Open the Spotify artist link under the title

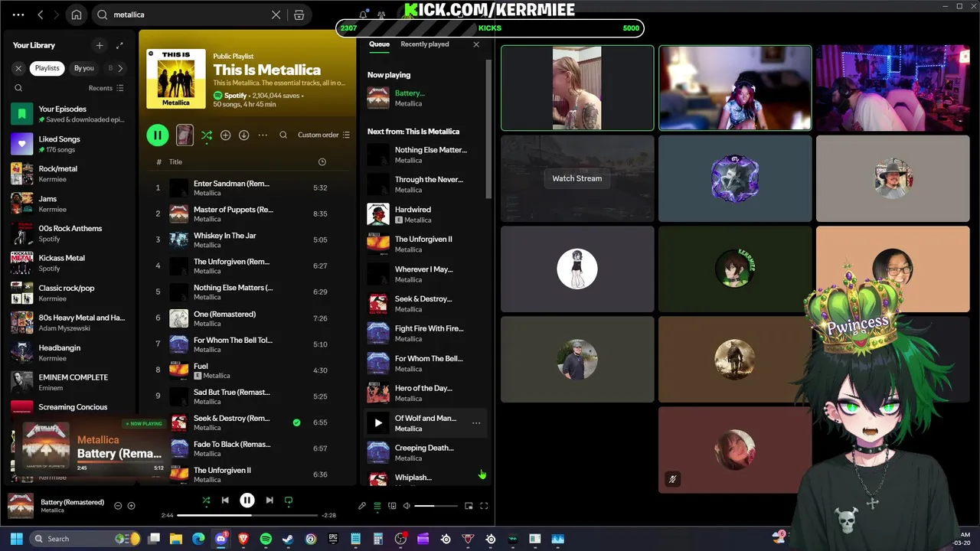pos(235,96)
